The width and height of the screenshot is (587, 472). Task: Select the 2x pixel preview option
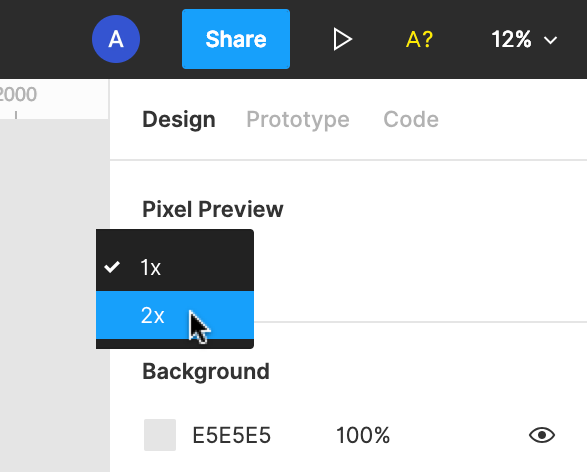point(175,315)
